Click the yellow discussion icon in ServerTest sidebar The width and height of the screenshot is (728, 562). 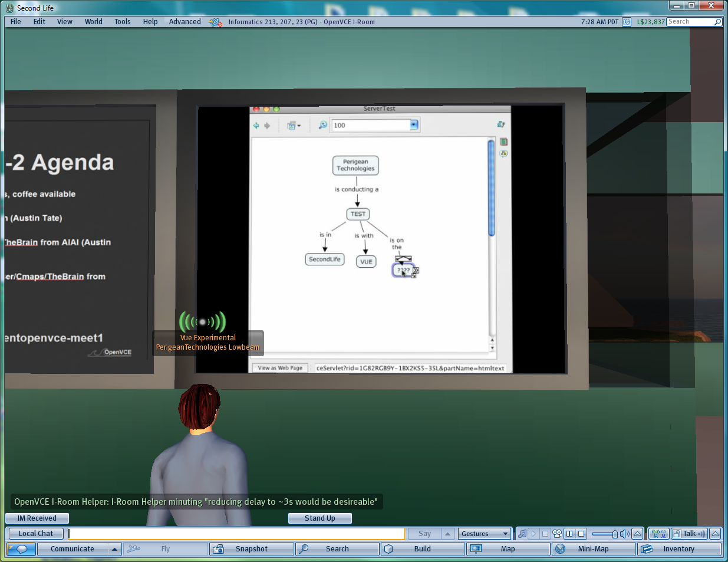(503, 153)
